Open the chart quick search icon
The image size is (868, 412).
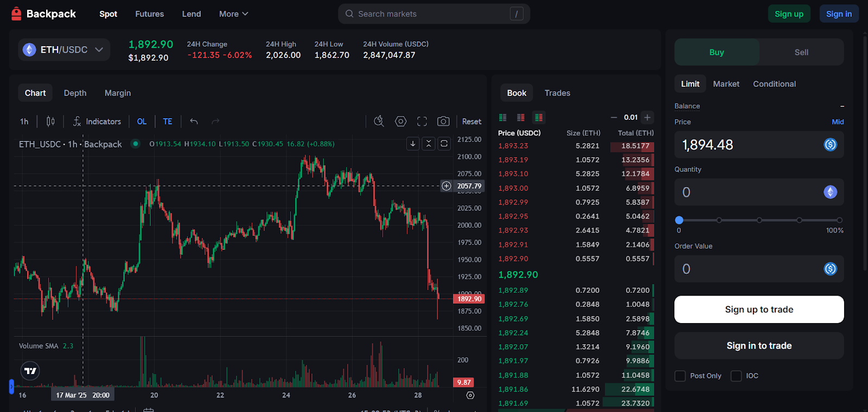click(x=379, y=121)
